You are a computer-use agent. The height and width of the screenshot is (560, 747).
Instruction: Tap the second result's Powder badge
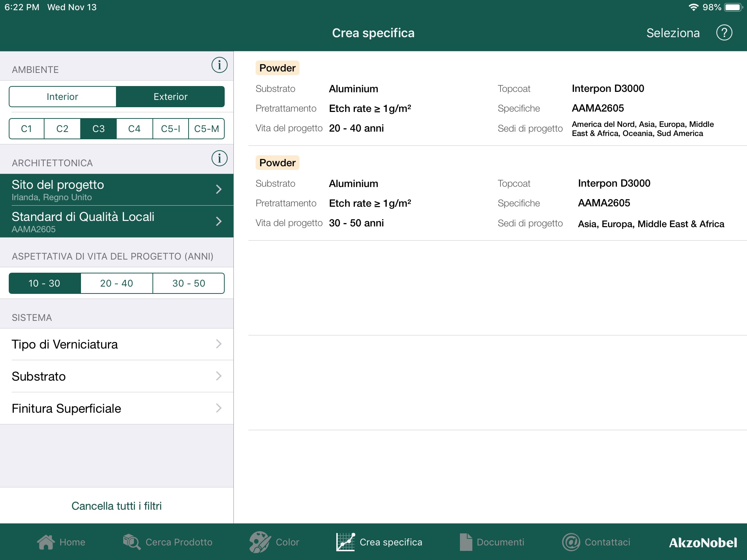point(277,163)
